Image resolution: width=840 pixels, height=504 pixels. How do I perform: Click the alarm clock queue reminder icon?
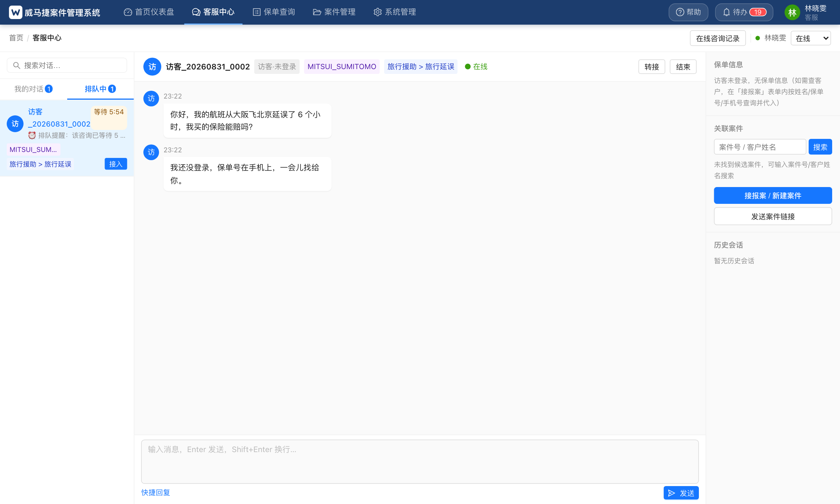32,136
